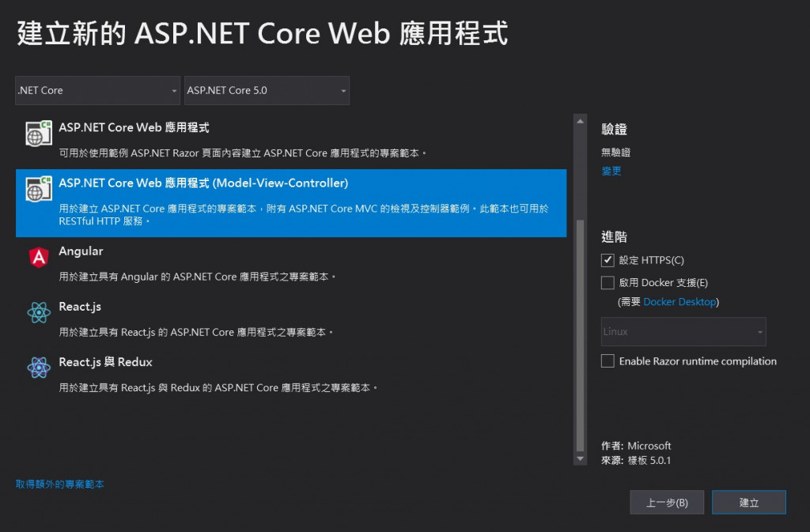The height and width of the screenshot is (532, 810).
Task: Click the 驗證 section heading
Action: [x=614, y=129]
